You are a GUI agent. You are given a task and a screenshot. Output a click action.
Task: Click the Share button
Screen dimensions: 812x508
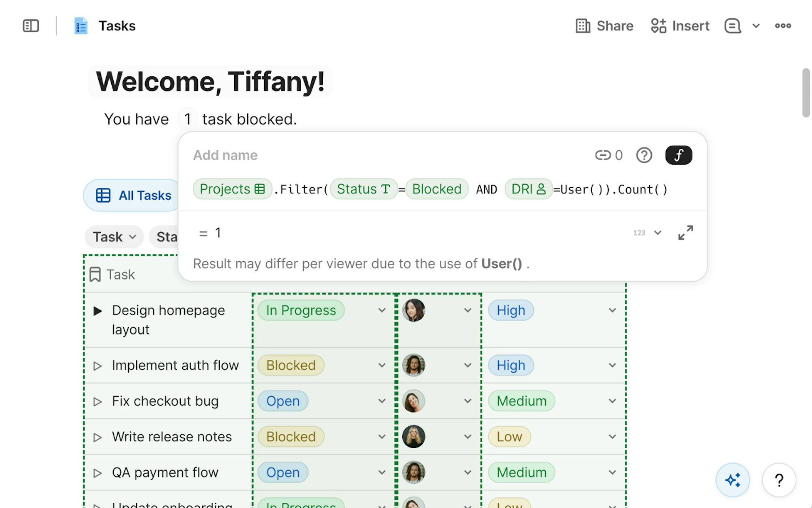605,26
